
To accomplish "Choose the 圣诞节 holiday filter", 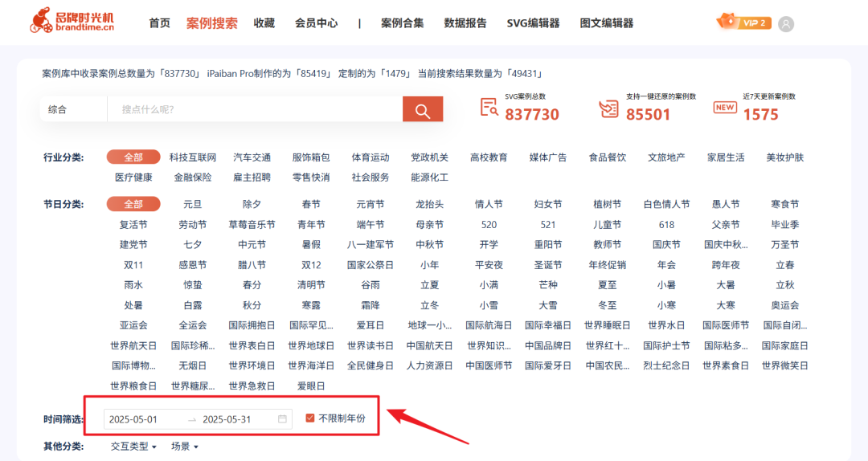I will point(548,265).
